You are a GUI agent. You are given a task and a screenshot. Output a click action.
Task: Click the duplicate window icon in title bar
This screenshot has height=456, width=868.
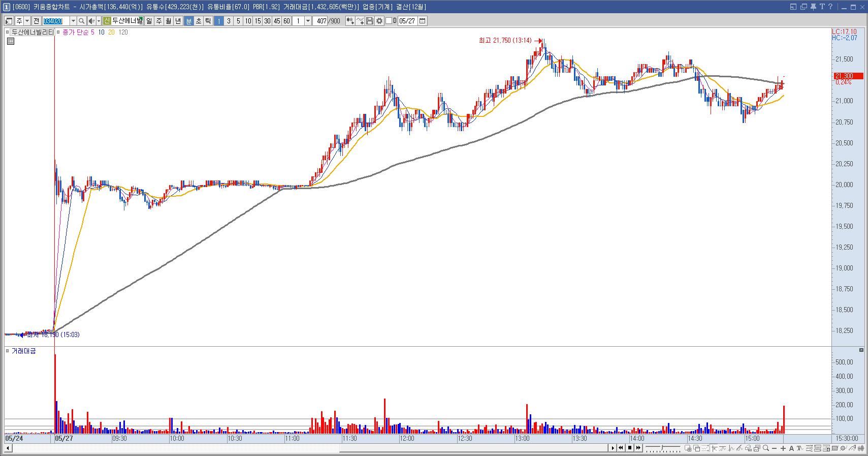(803, 7)
